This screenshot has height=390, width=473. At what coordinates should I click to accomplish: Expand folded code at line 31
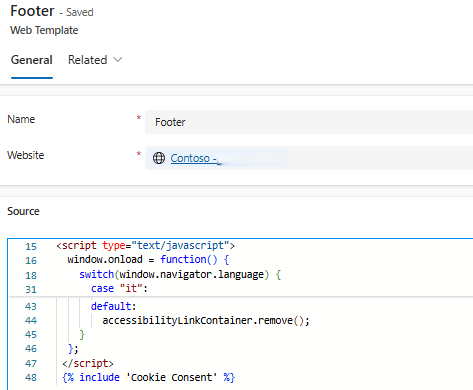(31, 289)
